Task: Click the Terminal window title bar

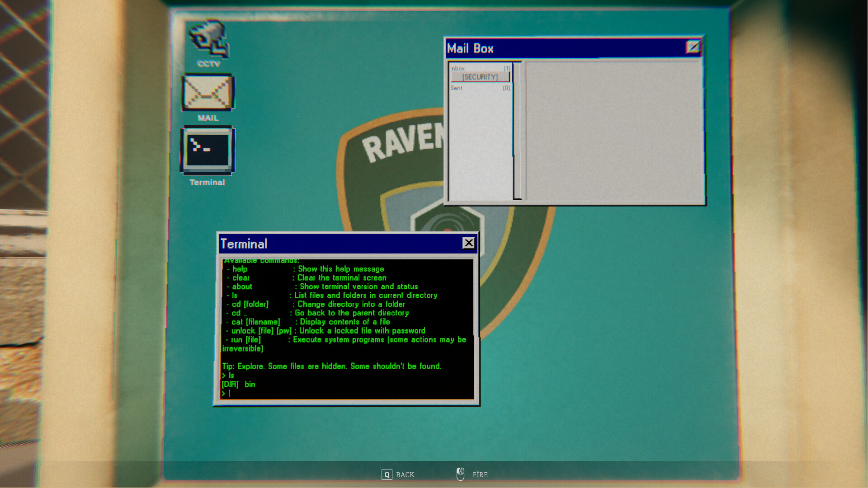Action: [316, 243]
